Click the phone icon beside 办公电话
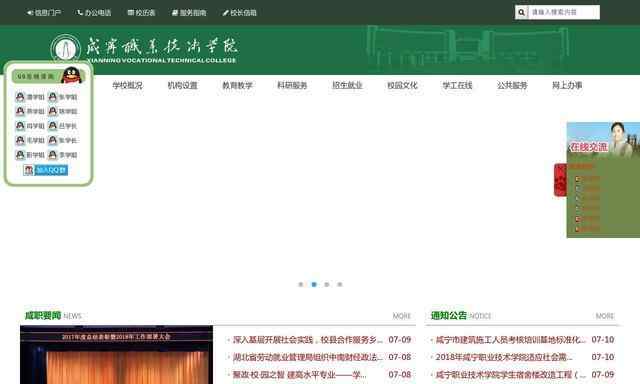The width and height of the screenshot is (640, 384). click(80, 13)
